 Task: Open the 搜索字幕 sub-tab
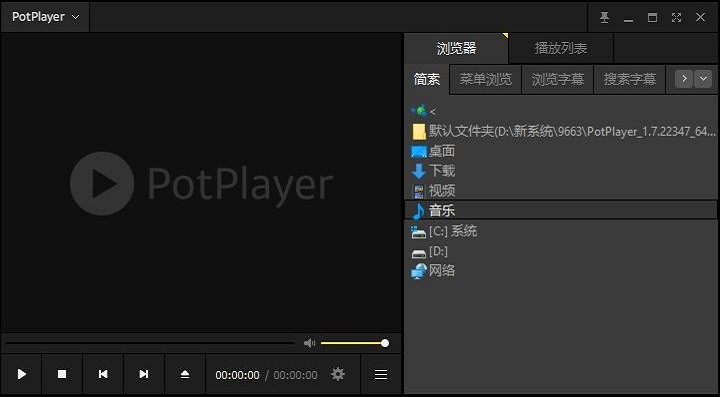click(630, 79)
